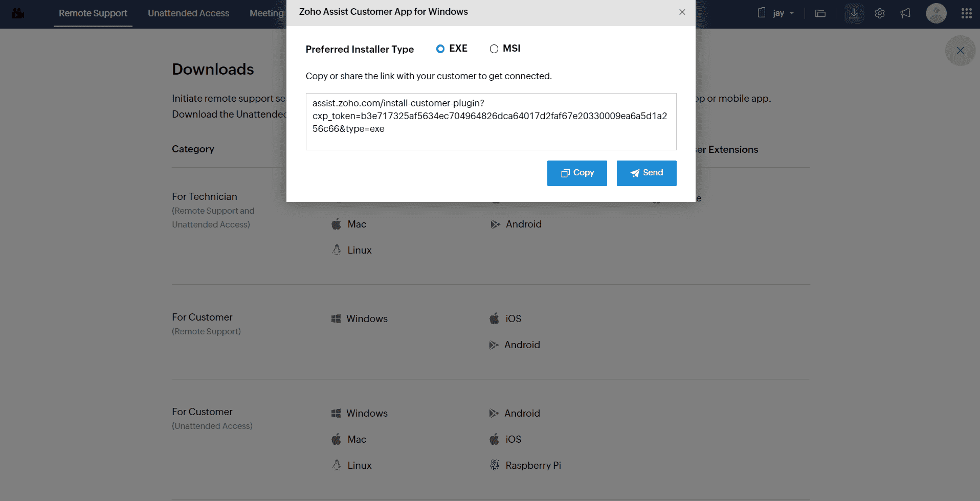Select iOS under Remote Support customer
The width and height of the screenshot is (980, 501).
pos(513,318)
